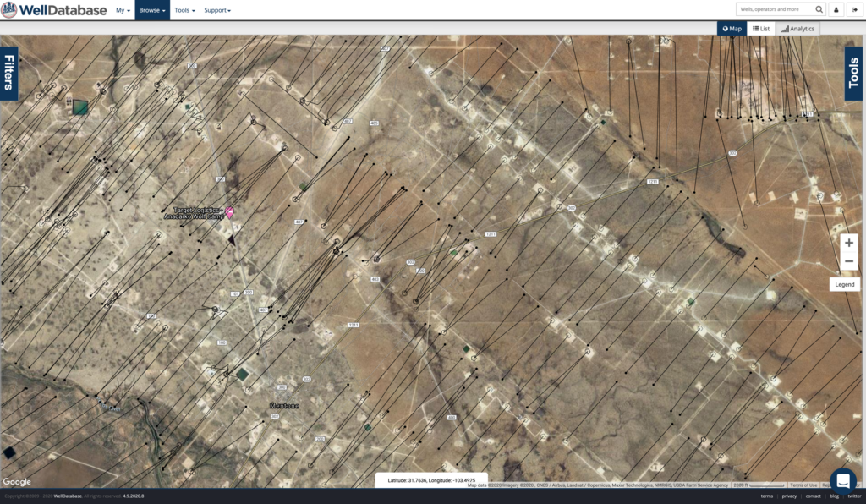
Task: Switch to the Analytics view tab
Action: click(x=797, y=29)
